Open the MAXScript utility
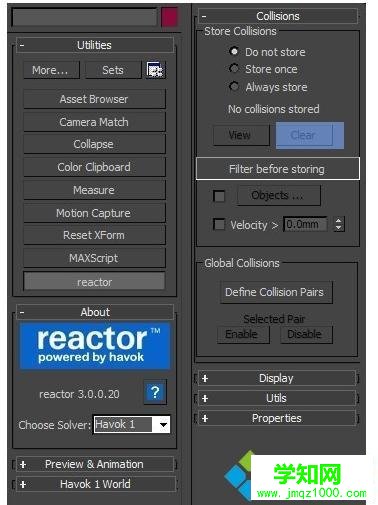The width and height of the screenshot is (378, 505). pyautogui.click(x=94, y=258)
